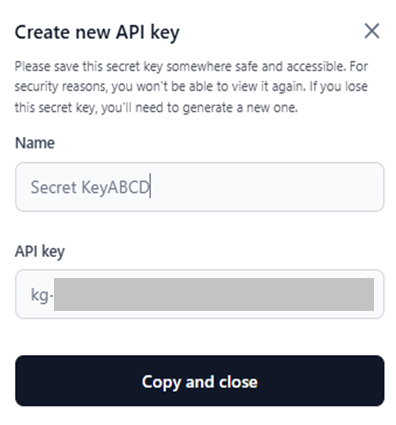This screenshot has height=425, width=396.
Task: Click the Copy and close button
Action: 200,380
